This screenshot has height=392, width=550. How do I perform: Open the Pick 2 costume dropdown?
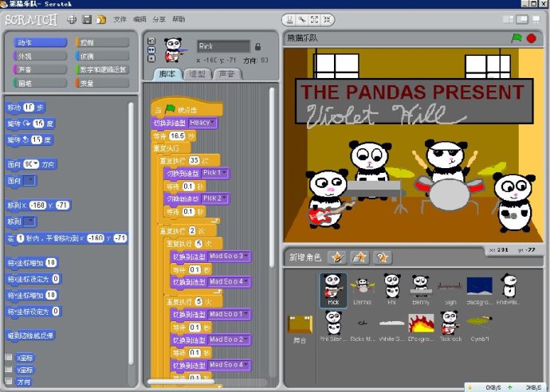(215, 198)
